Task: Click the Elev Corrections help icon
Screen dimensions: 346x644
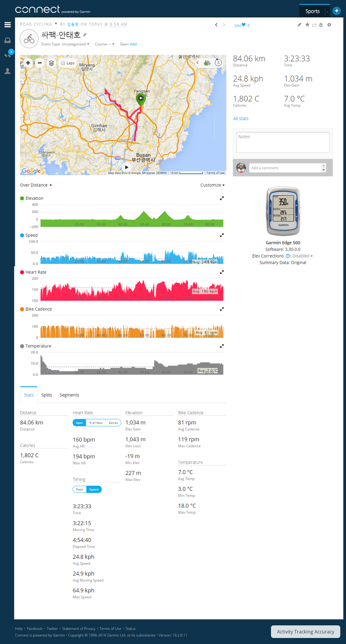Action: [x=288, y=256]
